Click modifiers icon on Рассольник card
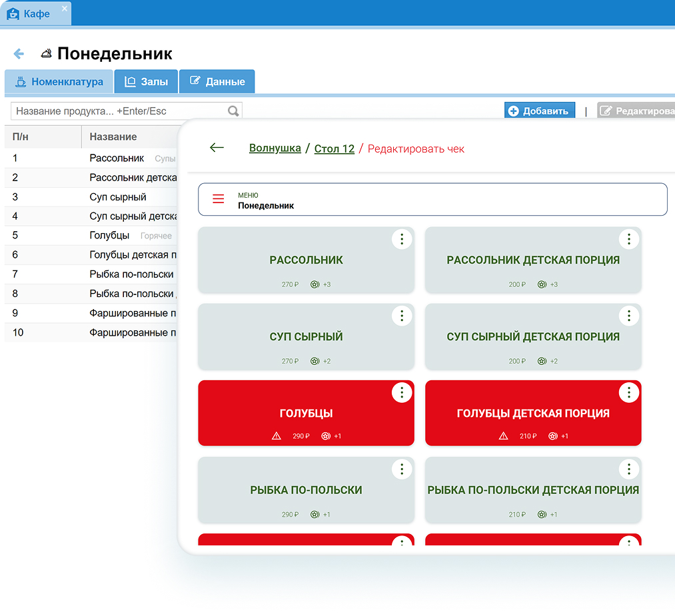This screenshot has width=675, height=616. coord(315,284)
